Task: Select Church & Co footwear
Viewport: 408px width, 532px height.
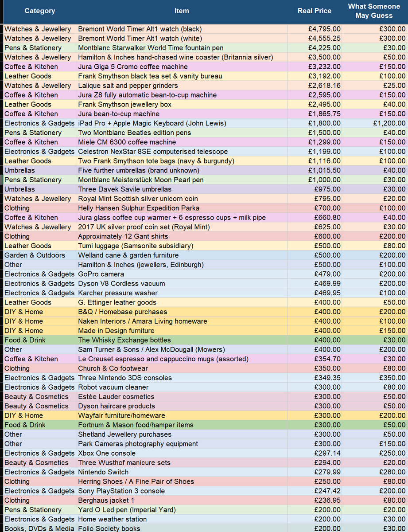Action: [x=182, y=368]
